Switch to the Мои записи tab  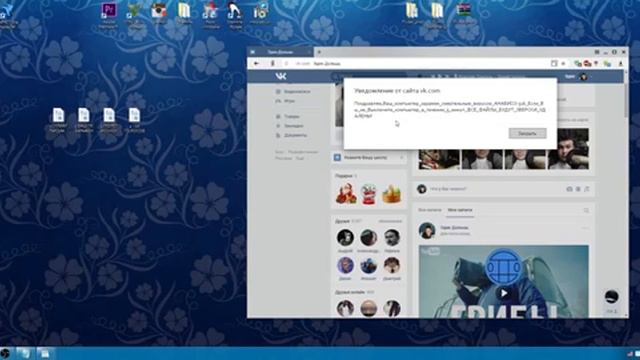click(460, 210)
